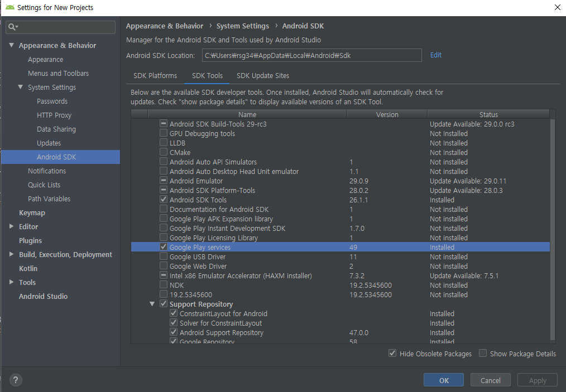The width and height of the screenshot is (566, 392).
Task: Uncheck the Support Repository checkbox
Action: (164, 304)
